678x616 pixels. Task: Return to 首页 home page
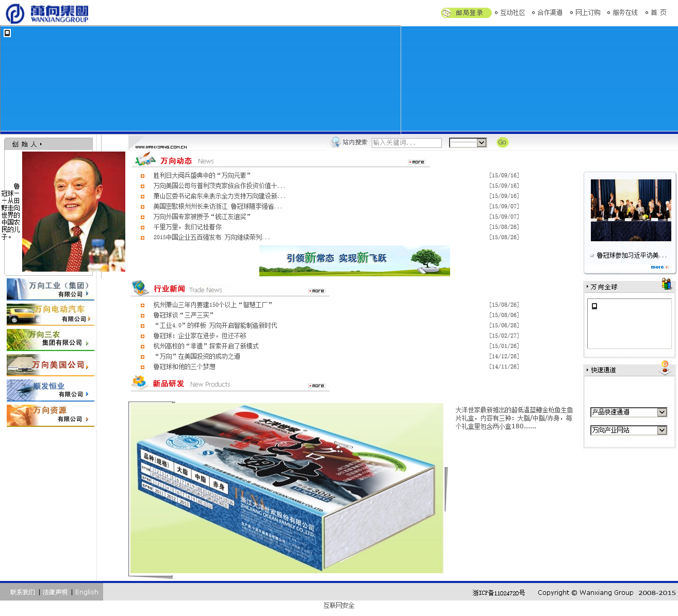(x=658, y=13)
